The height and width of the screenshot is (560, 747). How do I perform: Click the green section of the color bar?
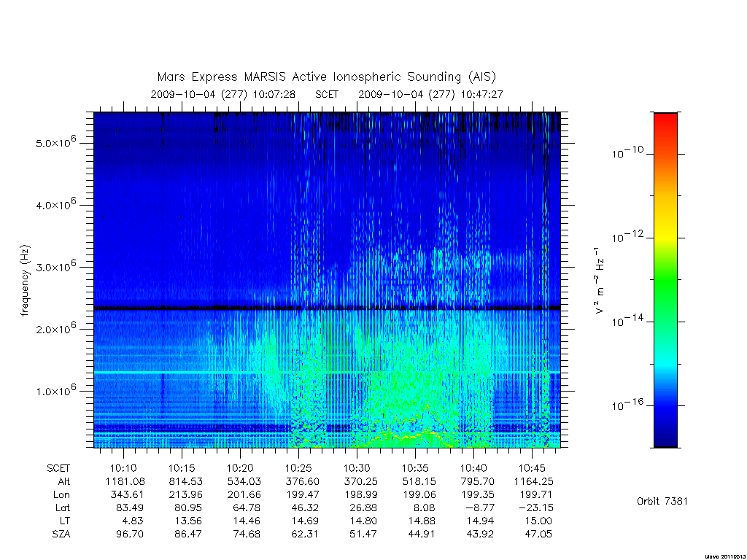[x=665, y=281]
